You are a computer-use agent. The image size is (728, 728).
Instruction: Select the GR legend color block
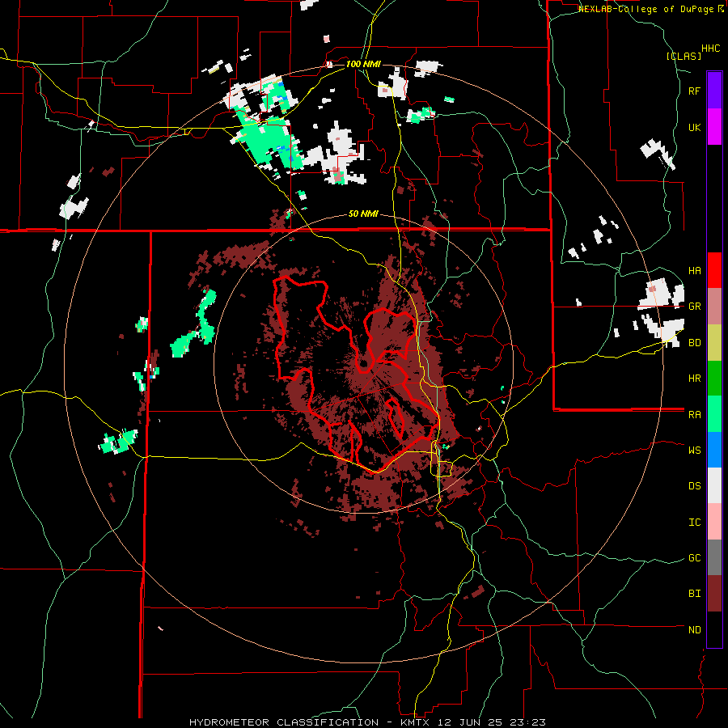point(714,306)
